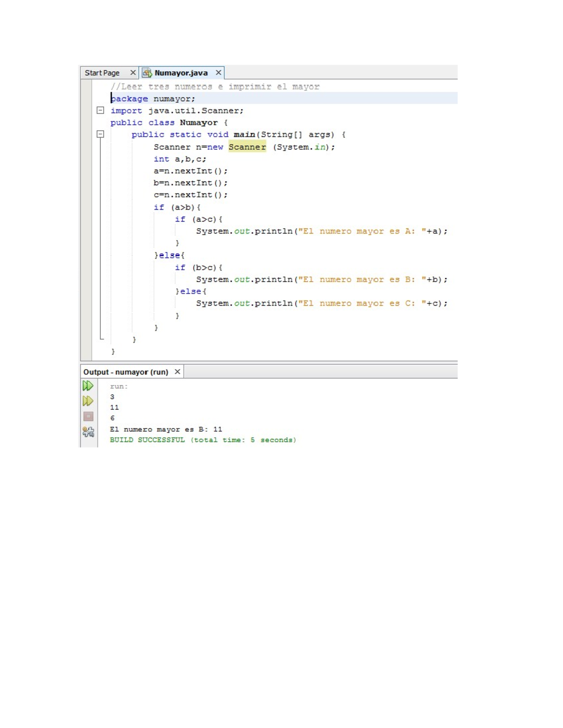Switch to the Start Page tab
The image size is (563, 728).
click(102, 73)
